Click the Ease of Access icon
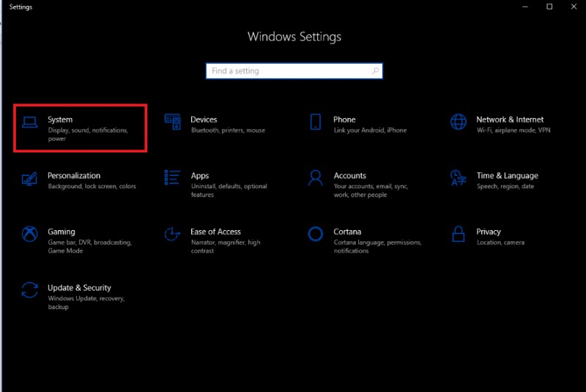 [x=172, y=234]
